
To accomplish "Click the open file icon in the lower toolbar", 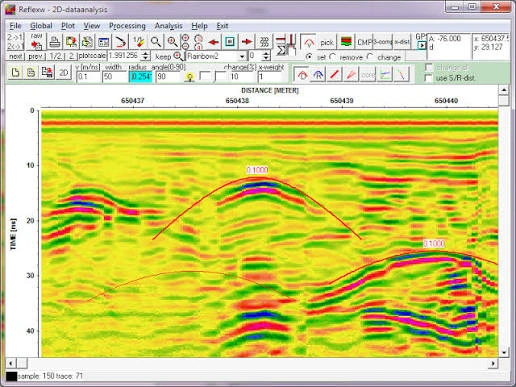I will pyautogui.click(x=31, y=73).
